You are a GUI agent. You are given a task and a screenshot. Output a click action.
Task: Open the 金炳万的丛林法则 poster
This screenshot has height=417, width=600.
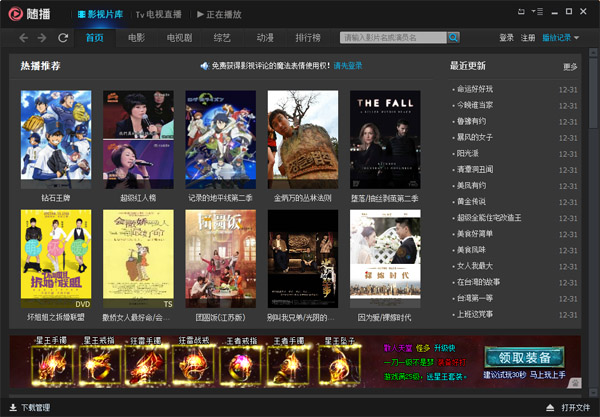303,139
